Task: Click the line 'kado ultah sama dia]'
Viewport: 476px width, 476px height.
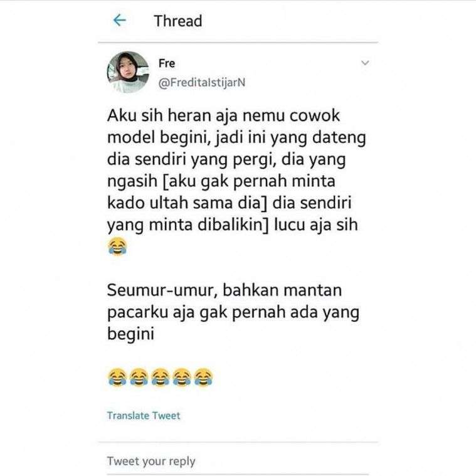Action: tap(187, 203)
